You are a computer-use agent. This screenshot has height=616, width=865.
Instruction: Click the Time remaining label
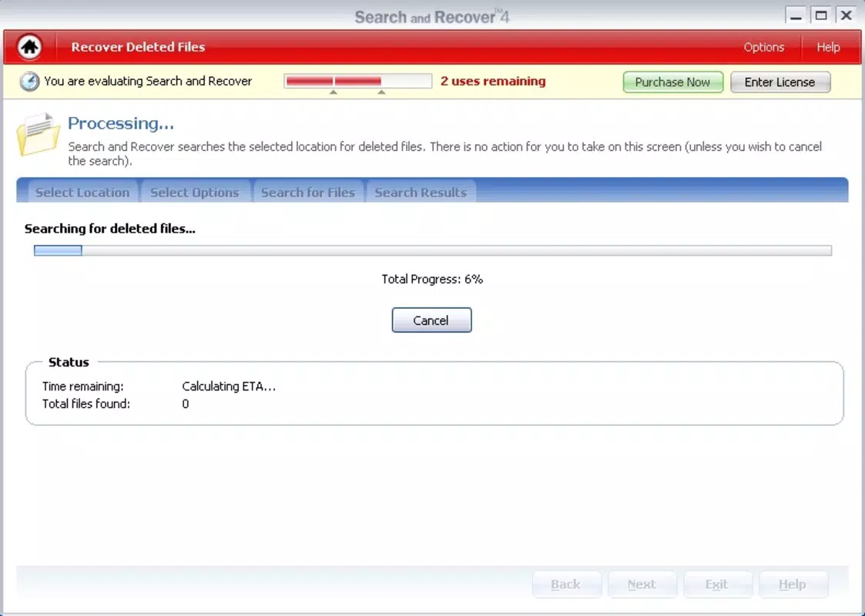pyautogui.click(x=82, y=387)
